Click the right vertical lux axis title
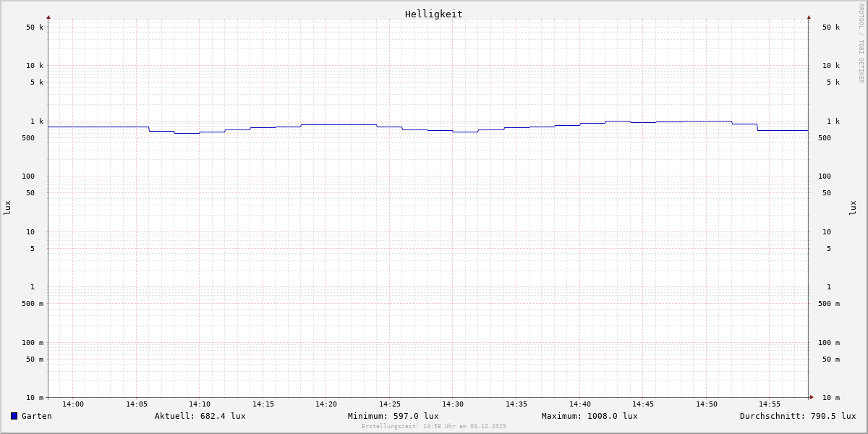 pyautogui.click(x=853, y=208)
